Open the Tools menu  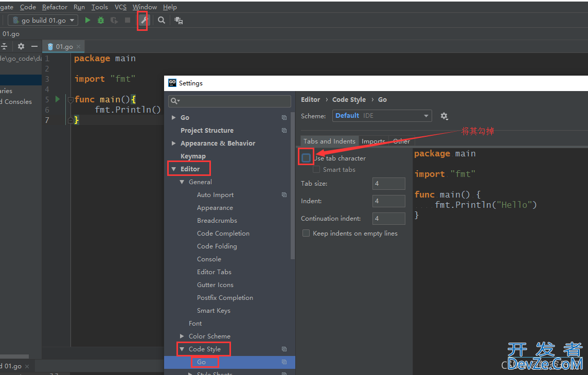[99, 7]
